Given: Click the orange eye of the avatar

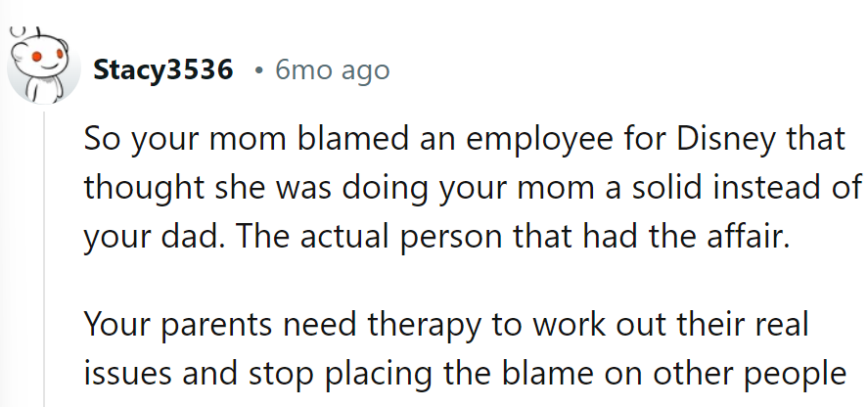Looking at the screenshot, I should pyautogui.click(x=35, y=58).
